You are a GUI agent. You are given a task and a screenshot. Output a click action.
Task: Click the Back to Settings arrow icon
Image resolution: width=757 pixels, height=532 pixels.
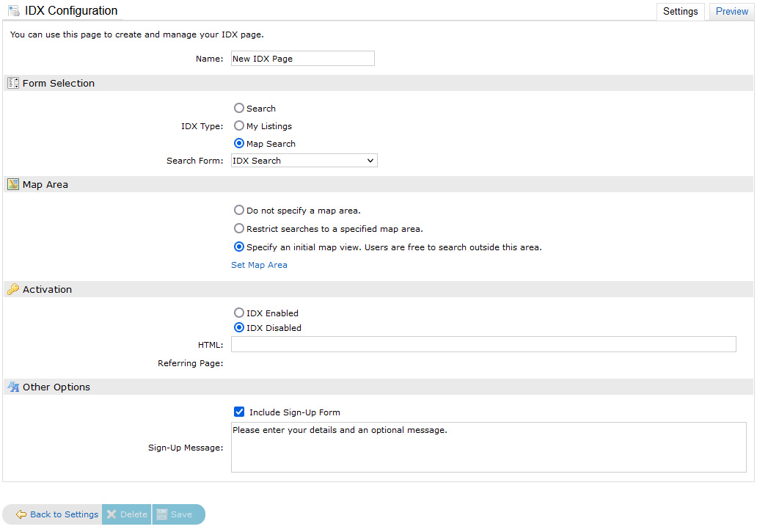click(21, 514)
